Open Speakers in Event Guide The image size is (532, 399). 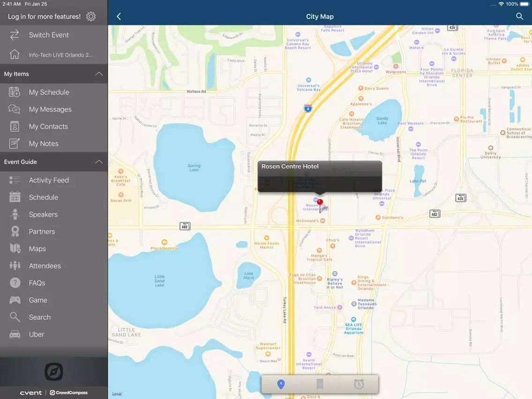coord(54,214)
